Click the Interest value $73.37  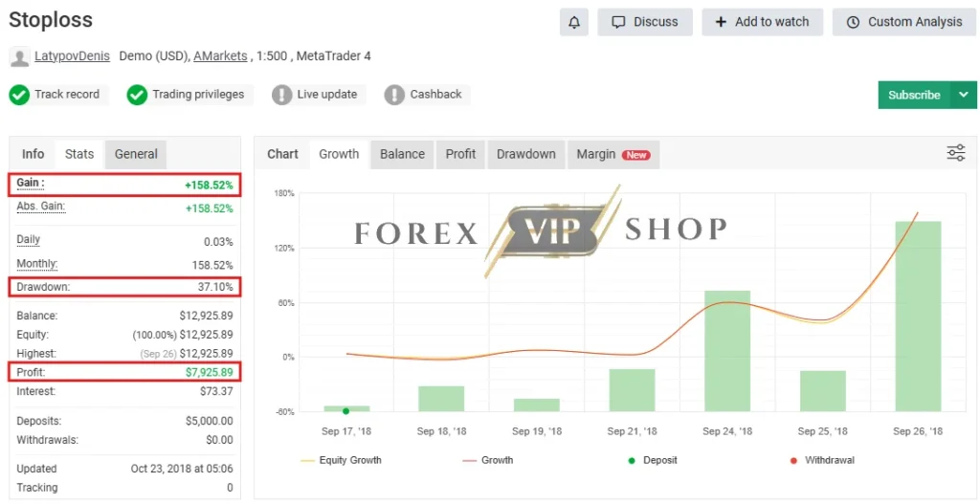[x=215, y=391]
